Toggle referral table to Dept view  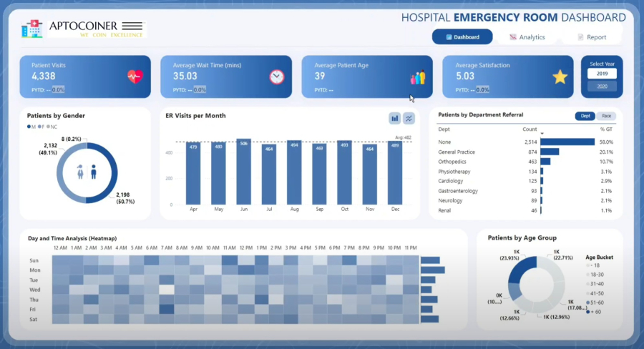coord(585,116)
